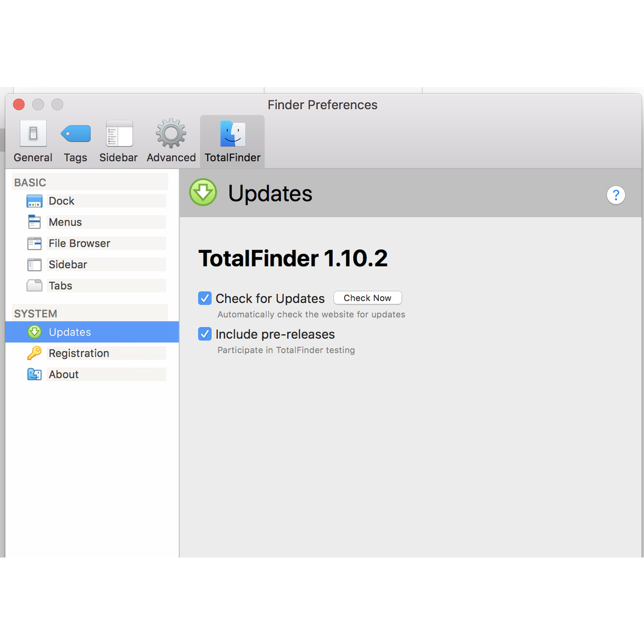Click the green Updates icon in SYSTEM list
644x644 pixels.
tap(34, 332)
